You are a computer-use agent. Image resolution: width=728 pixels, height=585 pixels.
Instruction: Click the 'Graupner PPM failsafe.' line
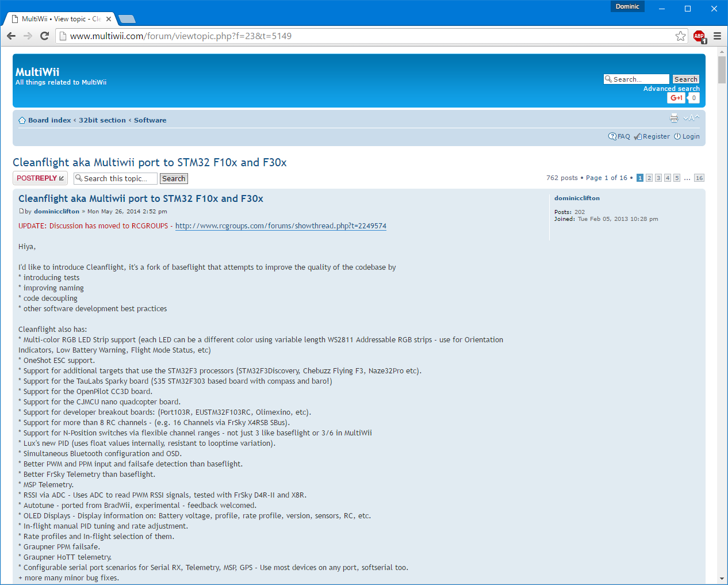pyautogui.click(x=59, y=547)
